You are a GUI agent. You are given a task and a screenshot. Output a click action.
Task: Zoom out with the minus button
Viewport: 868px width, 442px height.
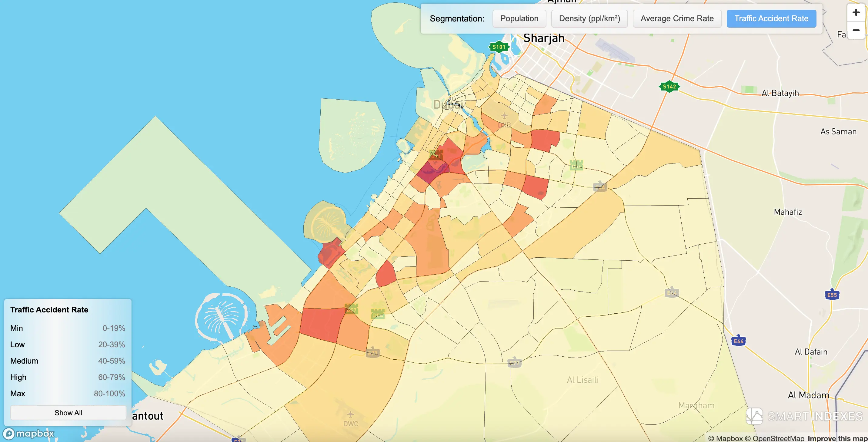[856, 30]
